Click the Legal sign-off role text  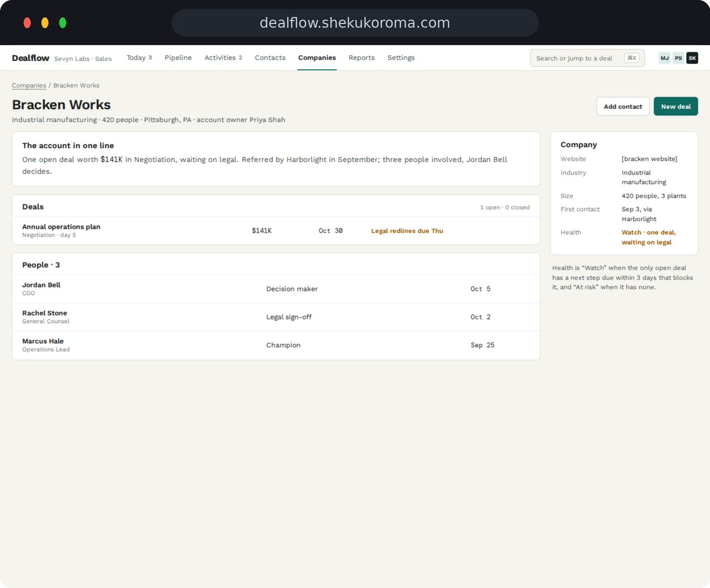[x=289, y=317]
